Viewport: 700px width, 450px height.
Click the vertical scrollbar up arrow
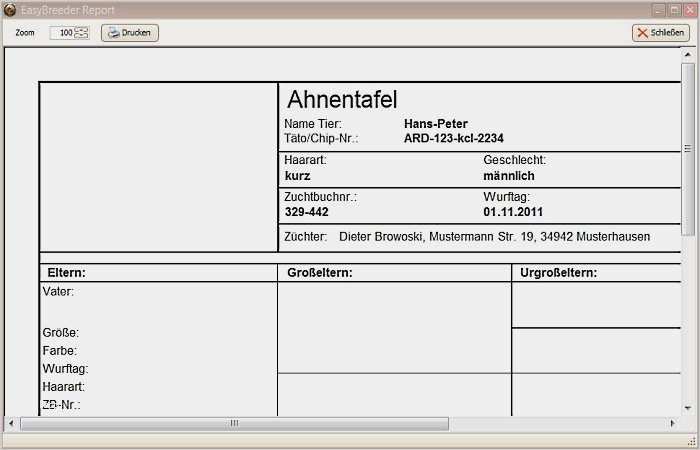(688, 54)
